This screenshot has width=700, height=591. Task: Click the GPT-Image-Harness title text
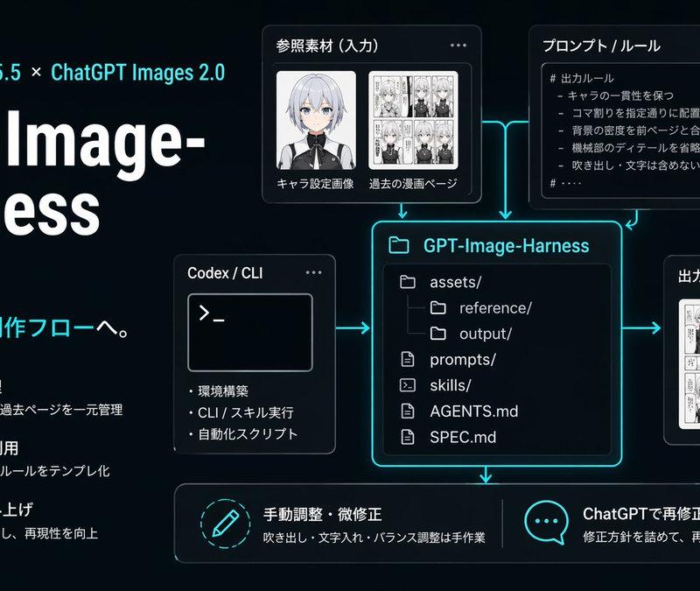[507, 246]
